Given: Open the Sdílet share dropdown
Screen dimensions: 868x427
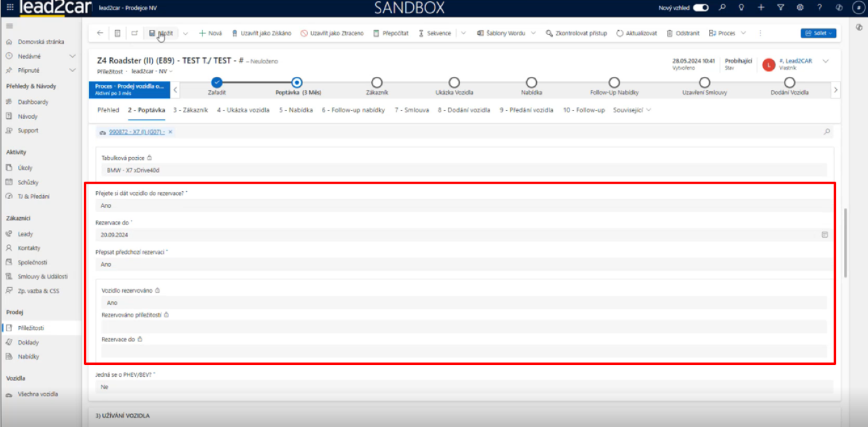Looking at the screenshot, I should coord(818,33).
